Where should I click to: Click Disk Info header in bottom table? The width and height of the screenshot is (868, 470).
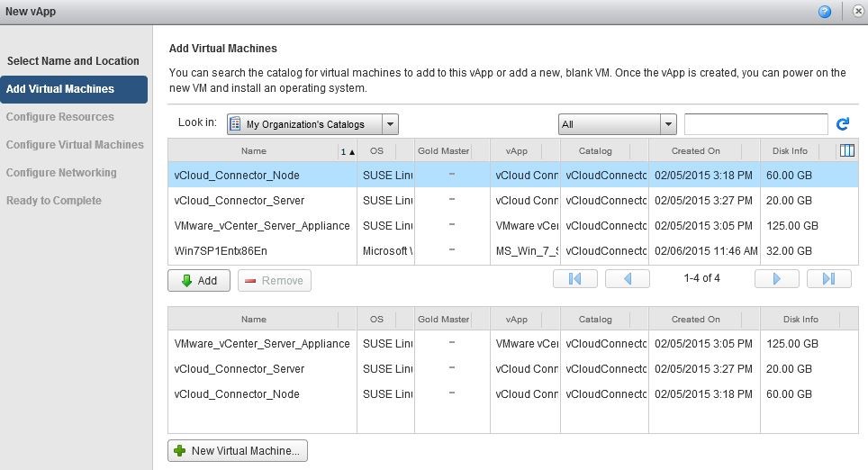(x=800, y=319)
